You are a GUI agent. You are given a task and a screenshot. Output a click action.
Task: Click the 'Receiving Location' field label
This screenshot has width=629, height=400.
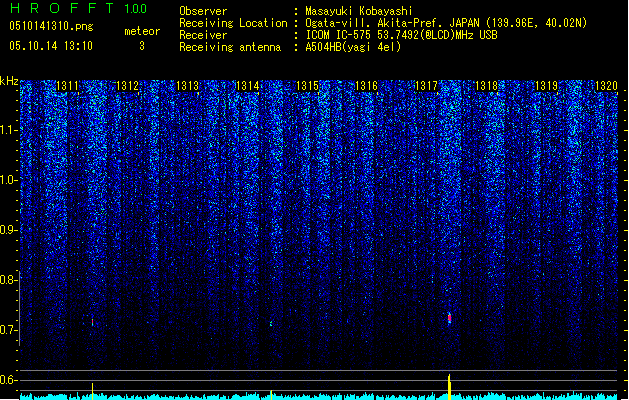[x=233, y=23]
